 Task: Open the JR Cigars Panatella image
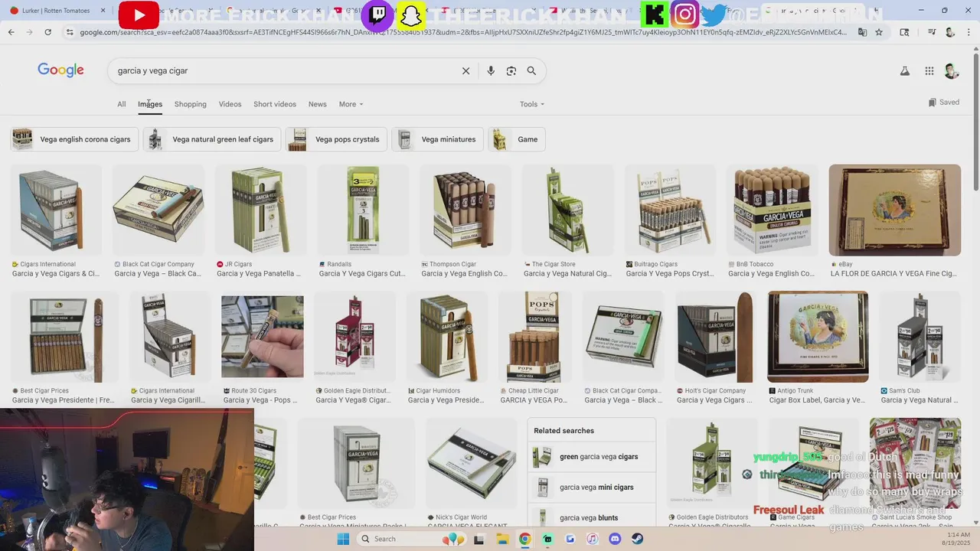(x=260, y=210)
